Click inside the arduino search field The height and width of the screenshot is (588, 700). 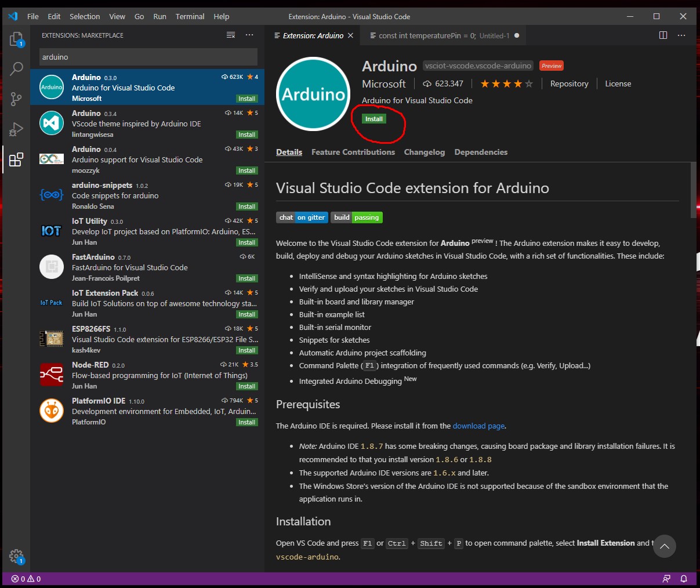coord(148,56)
